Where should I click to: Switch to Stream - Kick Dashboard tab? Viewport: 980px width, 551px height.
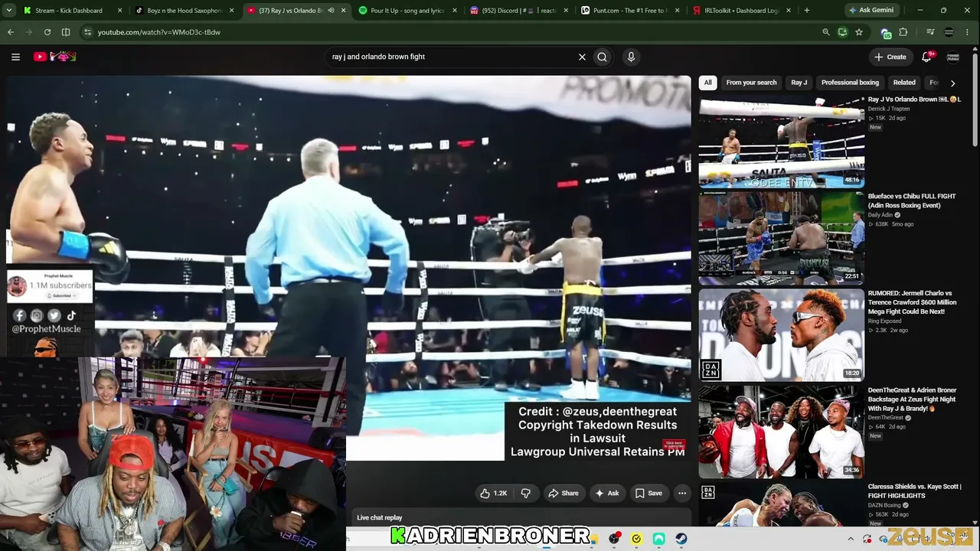click(x=69, y=11)
